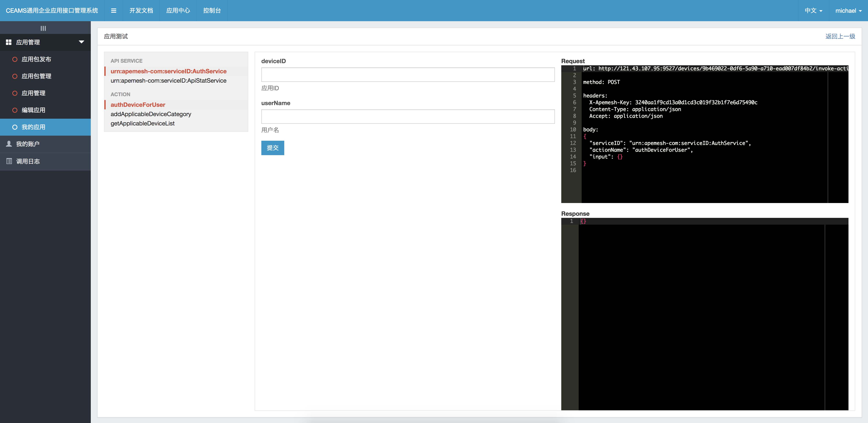This screenshot has height=423, width=868.
Task: Click 返回上一级 link
Action: coord(840,36)
